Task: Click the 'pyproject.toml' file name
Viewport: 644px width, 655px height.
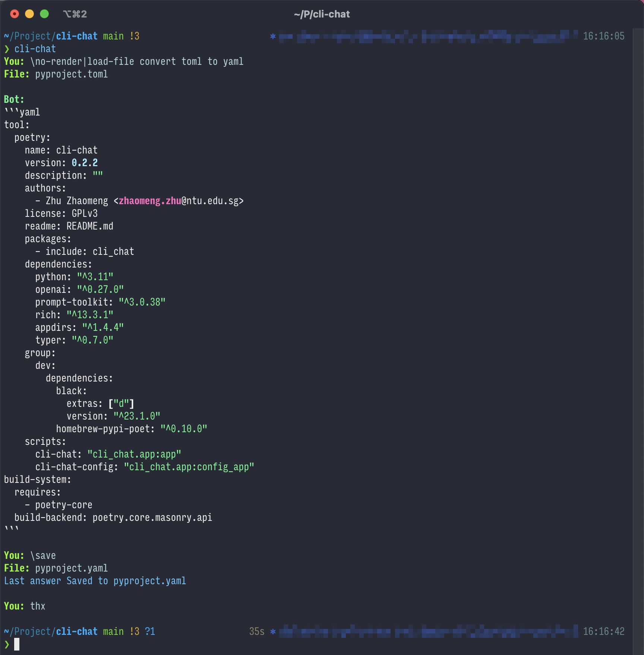Action: pyautogui.click(x=72, y=74)
